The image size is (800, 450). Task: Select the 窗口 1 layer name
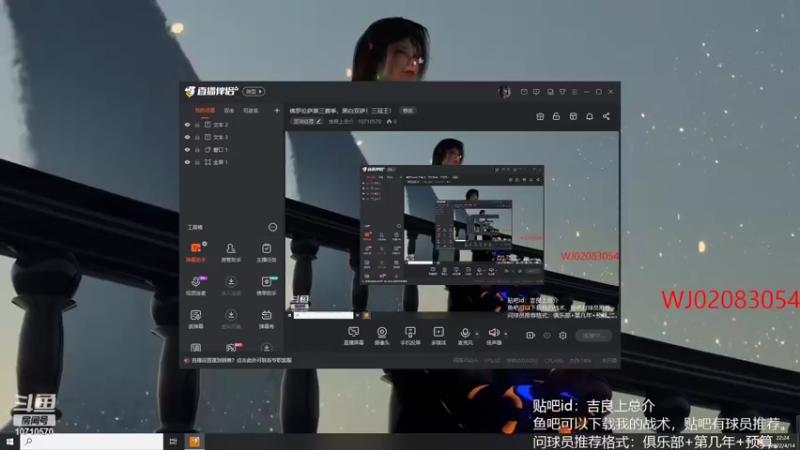coord(220,149)
